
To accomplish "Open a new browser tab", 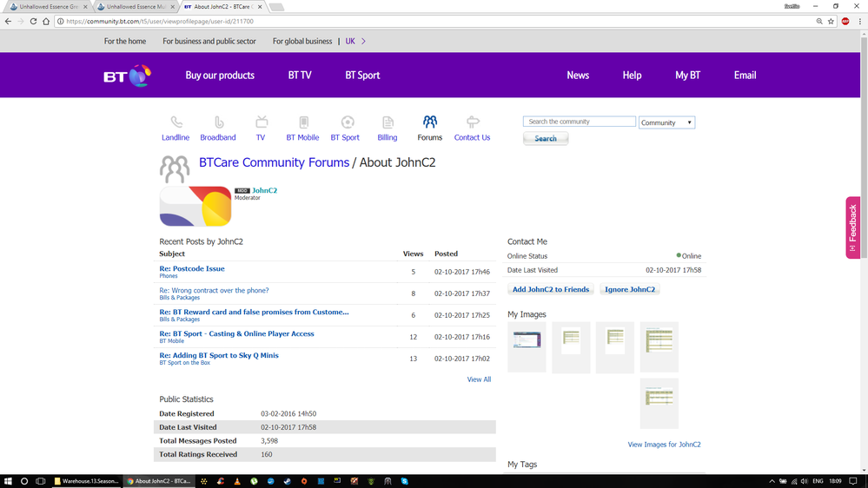I will [276, 7].
